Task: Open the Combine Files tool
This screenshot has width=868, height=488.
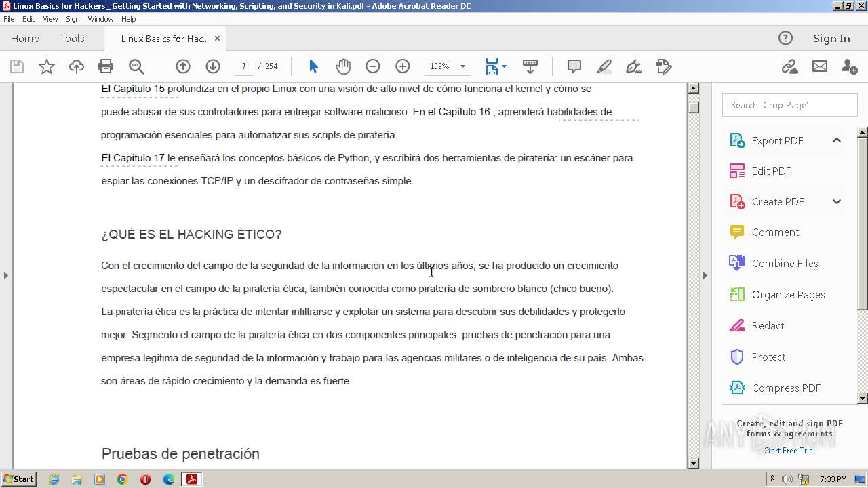Action: click(785, 263)
